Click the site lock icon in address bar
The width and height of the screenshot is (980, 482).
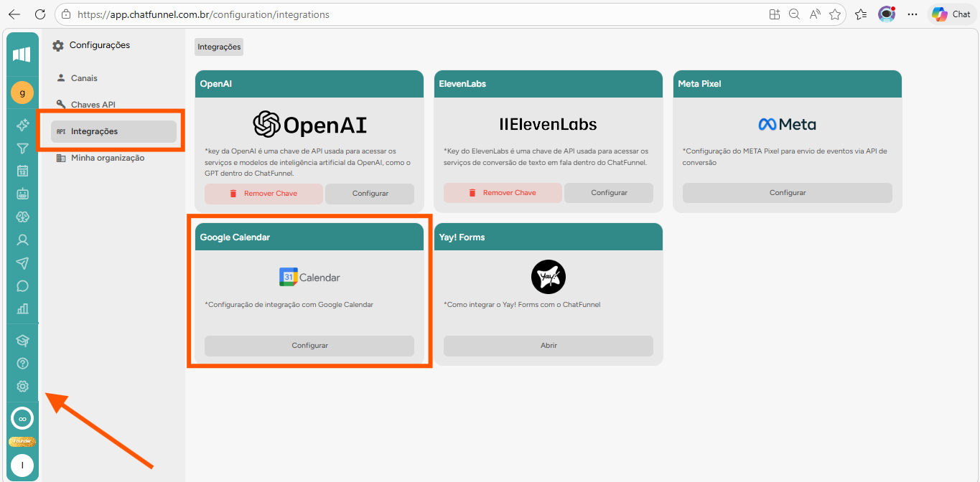click(66, 14)
